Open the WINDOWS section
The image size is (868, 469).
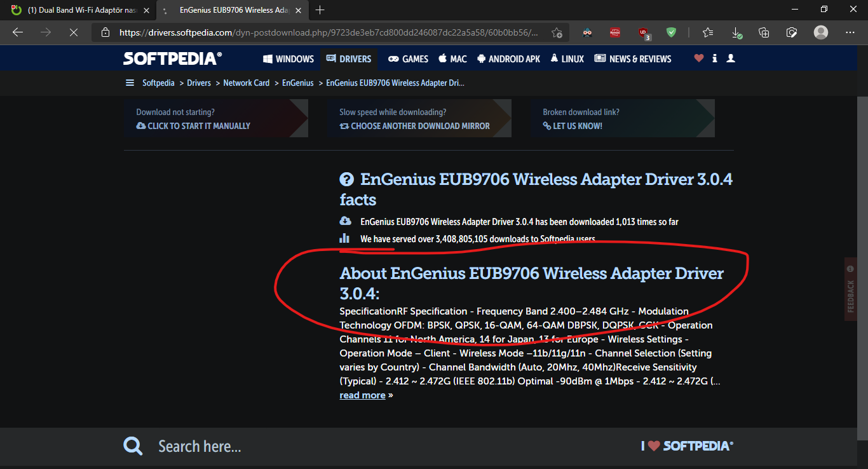click(x=288, y=58)
